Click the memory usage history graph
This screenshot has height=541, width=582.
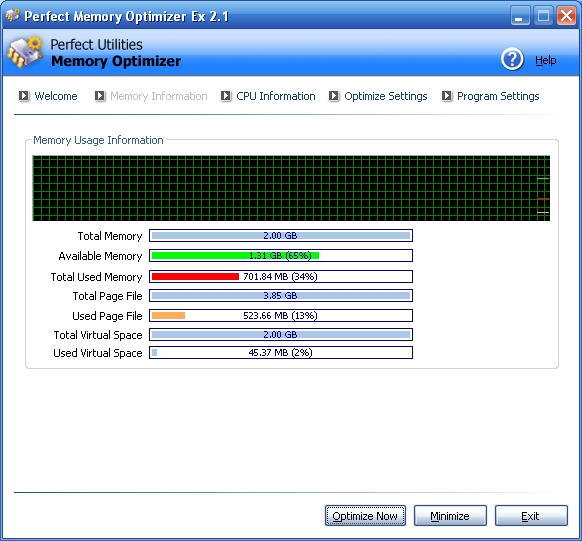(x=291, y=188)
